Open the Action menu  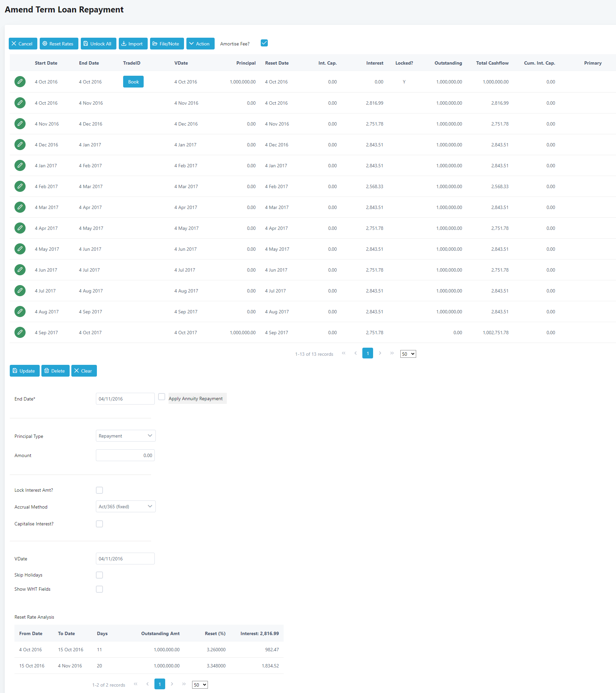click(200, 44)
